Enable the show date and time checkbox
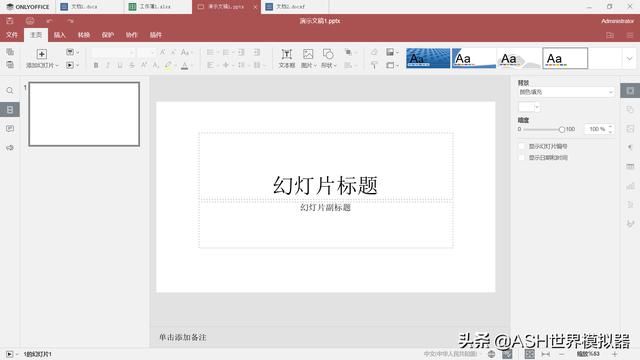The height and width of the screenshot is (360, 640). tap(521, 158)
